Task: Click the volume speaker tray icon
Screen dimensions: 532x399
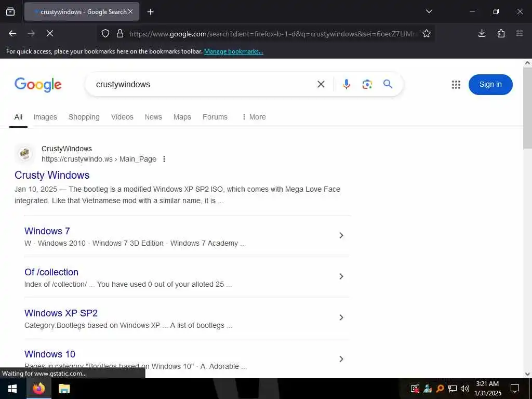Action: (x=465, y=389)
